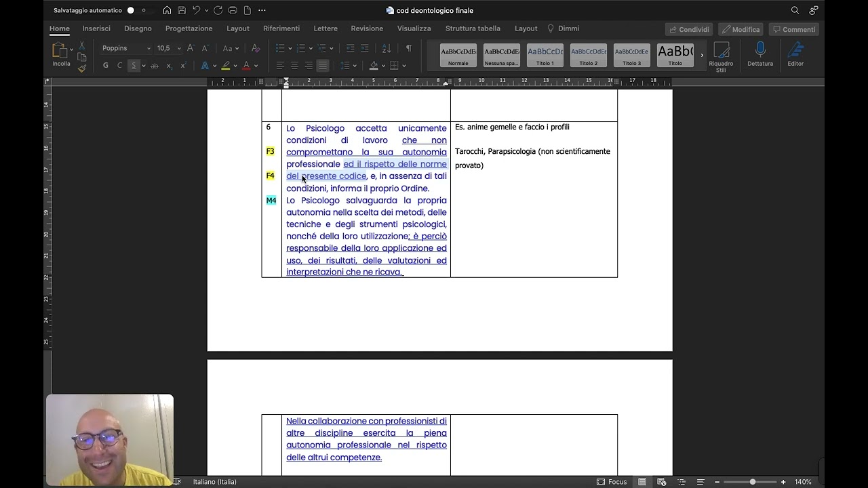Click the align left icon

(280, 66)
